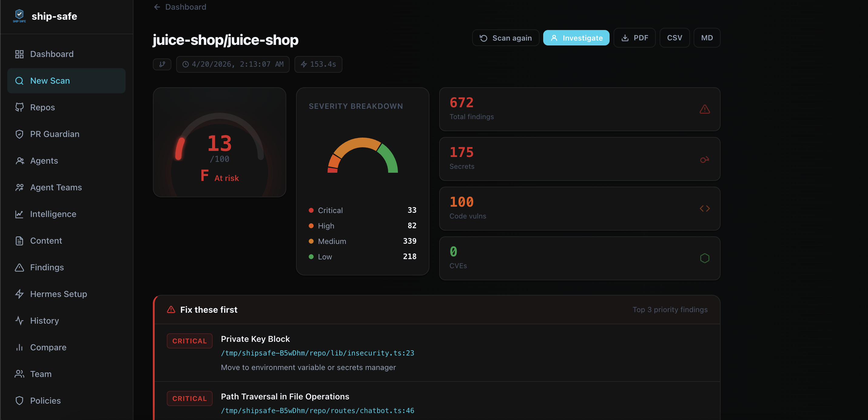868x420 pixels.
Task: Click the 672 Total findings card
Action: tap(580, 109)
